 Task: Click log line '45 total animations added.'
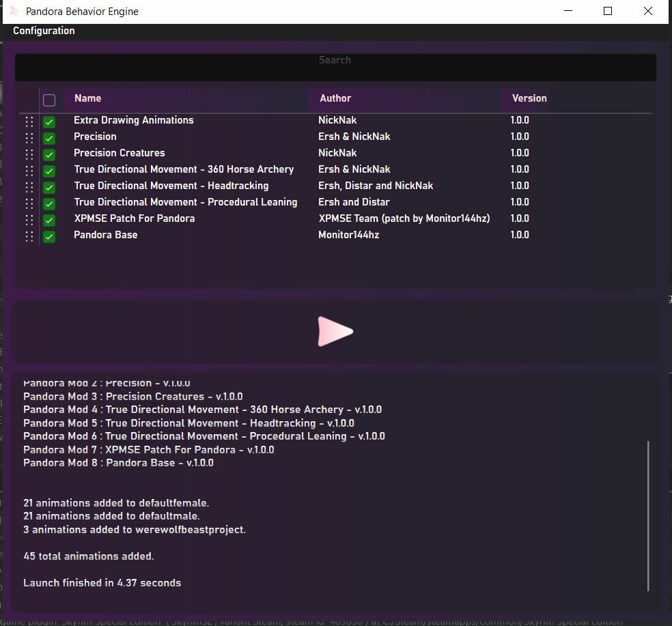click(x=88, y=556)
